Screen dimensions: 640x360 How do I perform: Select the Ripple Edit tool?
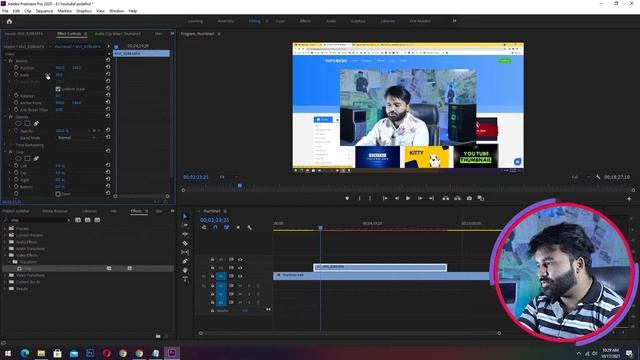[185, 234]
